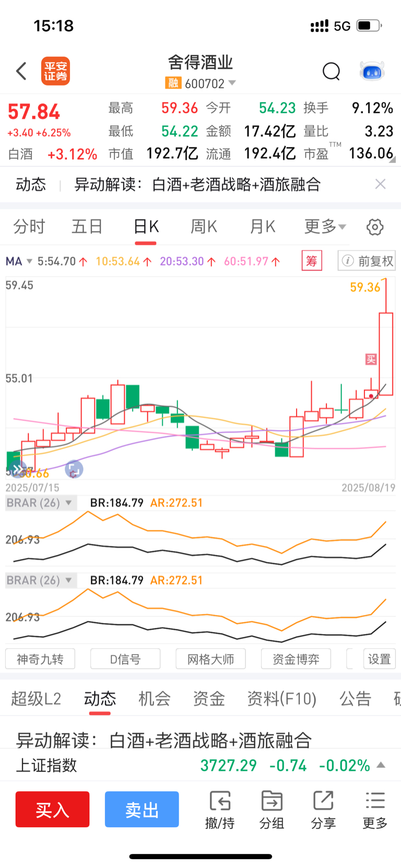Select 资金博弈 indicator
The width and height of the screenshot is (401, 868).
296,659
